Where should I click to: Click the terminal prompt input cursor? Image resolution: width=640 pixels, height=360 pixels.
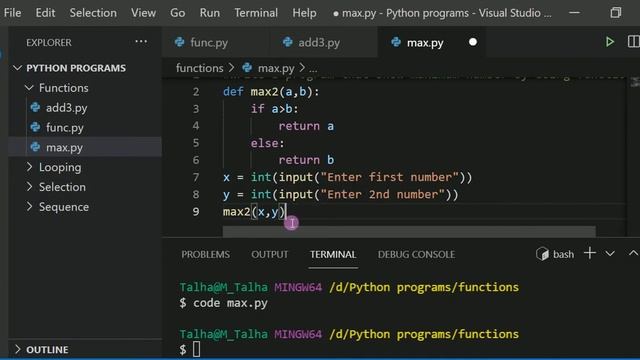click(x=196, y=349)
